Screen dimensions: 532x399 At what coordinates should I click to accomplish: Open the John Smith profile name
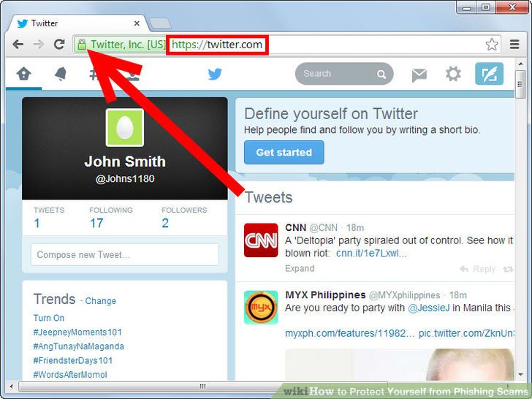coord(125,161)
